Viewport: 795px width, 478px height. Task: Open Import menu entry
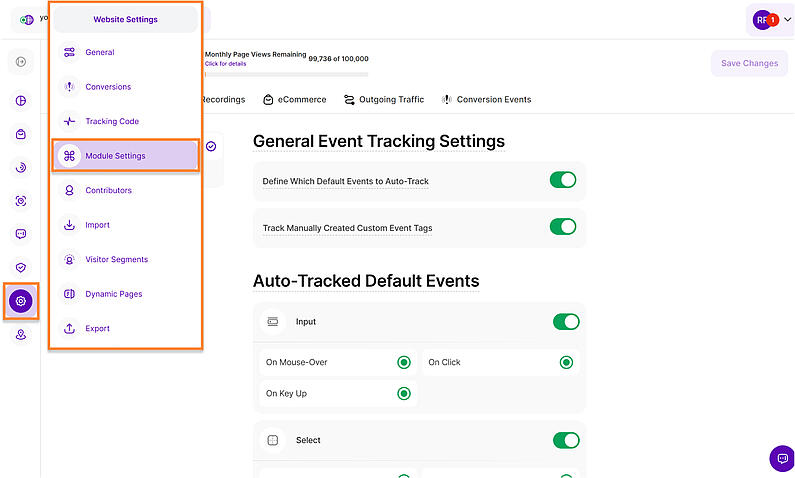(125, 225)
